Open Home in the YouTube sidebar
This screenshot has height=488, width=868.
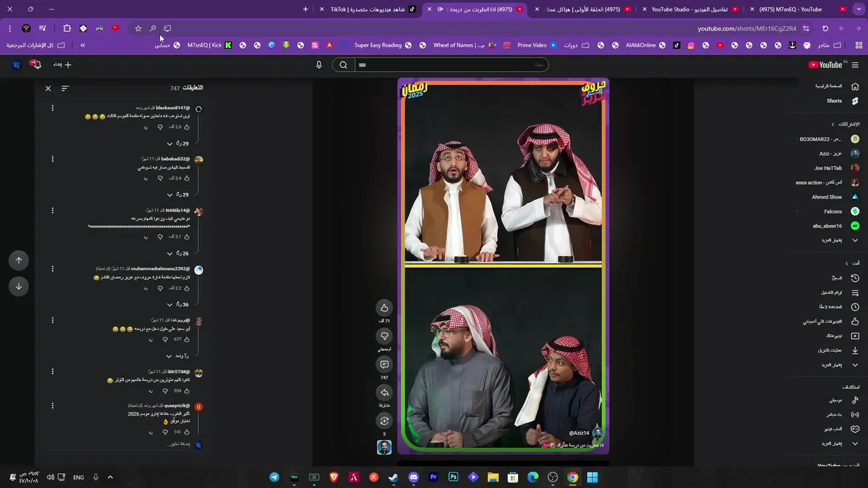coord(837,86)
